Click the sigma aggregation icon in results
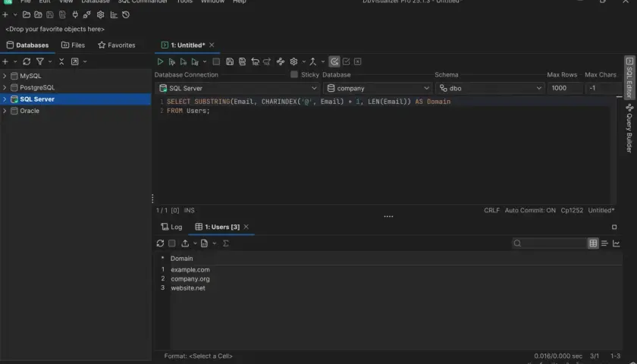 point(226,243)
